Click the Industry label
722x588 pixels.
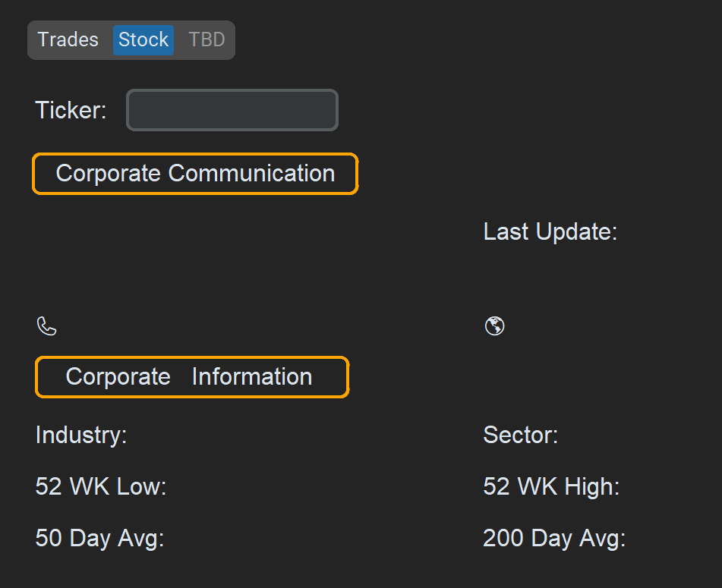coord(80,435)
